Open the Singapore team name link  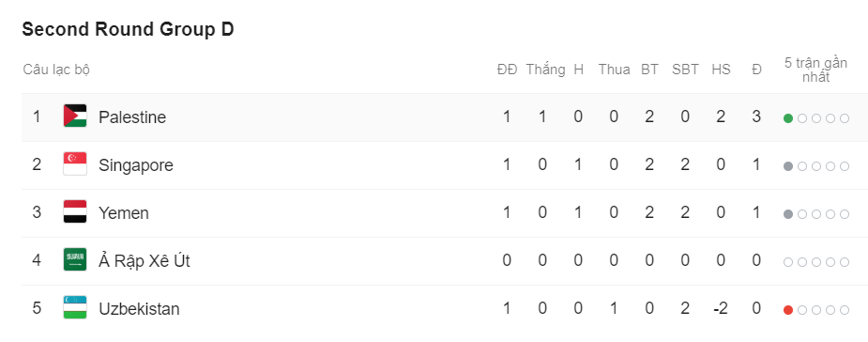pyautogui.click(x=136, y=165)
